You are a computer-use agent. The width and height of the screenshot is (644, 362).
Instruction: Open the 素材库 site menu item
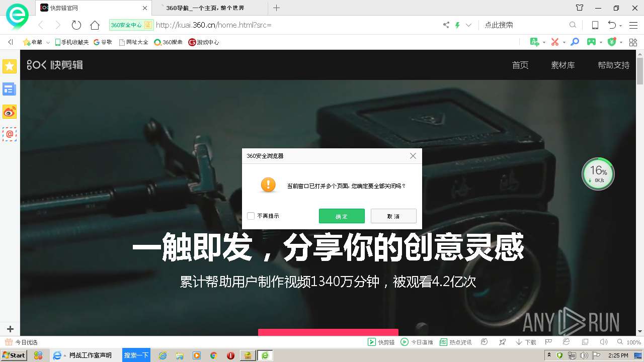(x=563, y=65)
